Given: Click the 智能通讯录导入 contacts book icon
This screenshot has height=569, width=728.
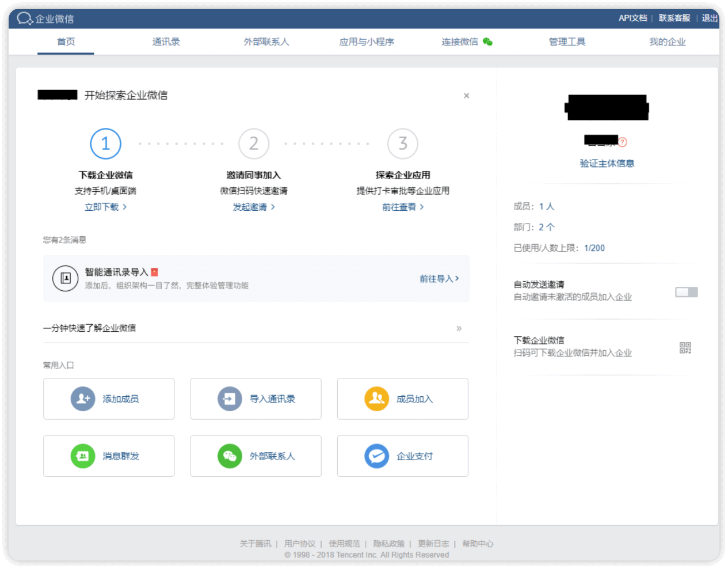Looking at the screenshot, I should 66,278.
